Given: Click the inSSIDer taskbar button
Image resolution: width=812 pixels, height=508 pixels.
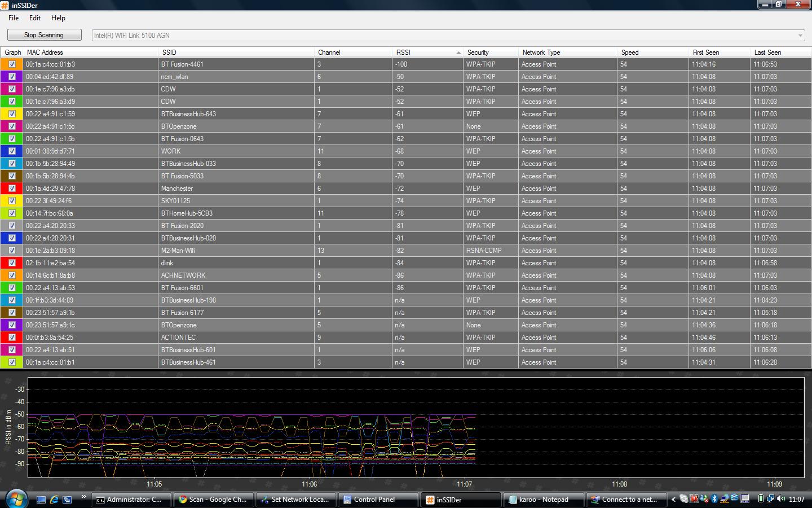Looking at the screenshot, I should tap(460, 500).
